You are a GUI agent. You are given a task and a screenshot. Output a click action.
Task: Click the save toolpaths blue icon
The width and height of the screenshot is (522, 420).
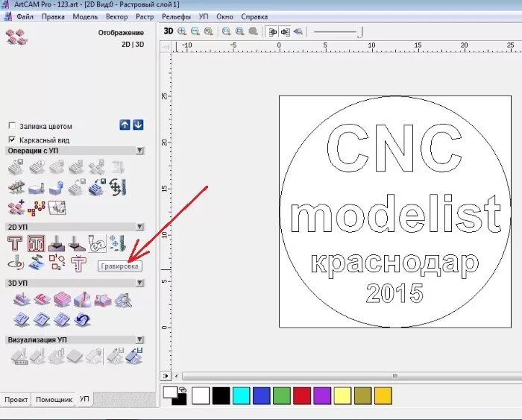tap(98, 187)
